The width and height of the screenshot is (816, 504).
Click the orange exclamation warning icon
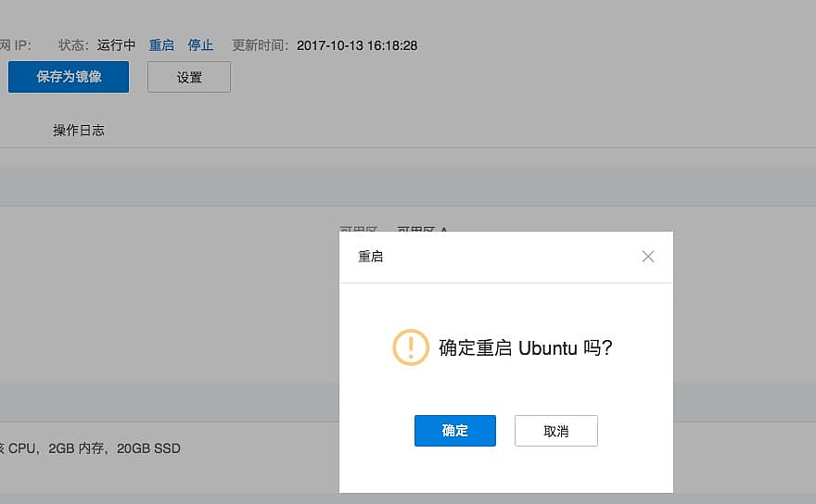click(x=411, y=347)
